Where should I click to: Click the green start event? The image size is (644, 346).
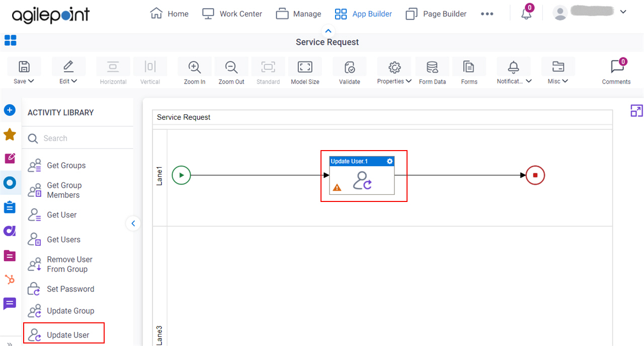coord(181,175)
